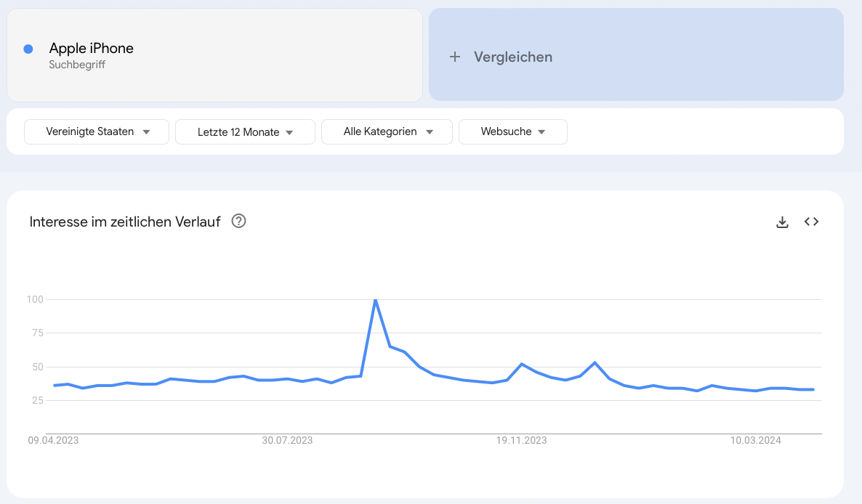
Task: Click the 09.04.2023 start date label
Action: pos(53,440)
